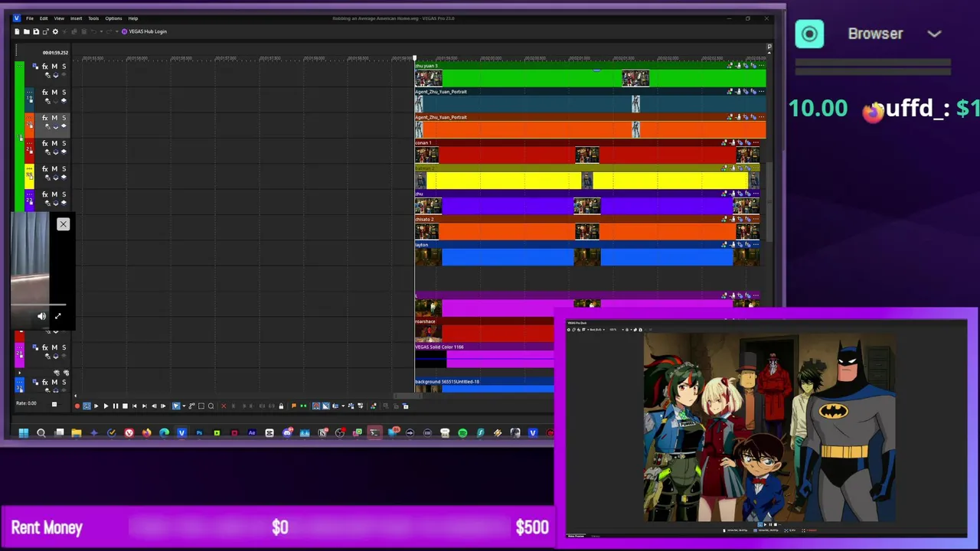Solo orange track 20
Image resolution: width=980 pixels, height=551 pixels.
64,118
